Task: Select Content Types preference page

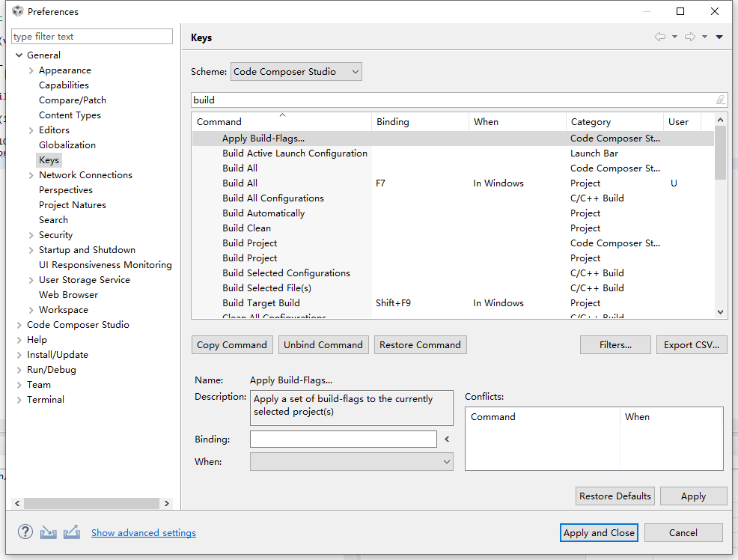Action: (x=70, y=115)
